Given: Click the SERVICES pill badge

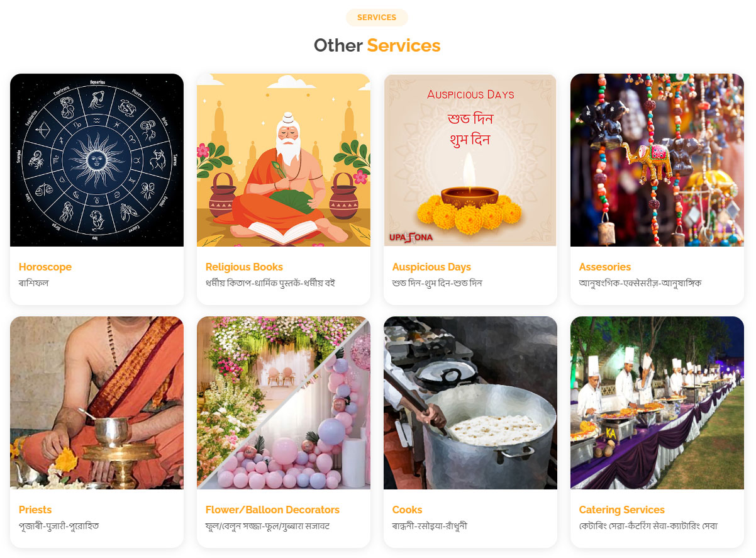Looking at the screenshot, I should pyautogui.click(x=377, y=18).
